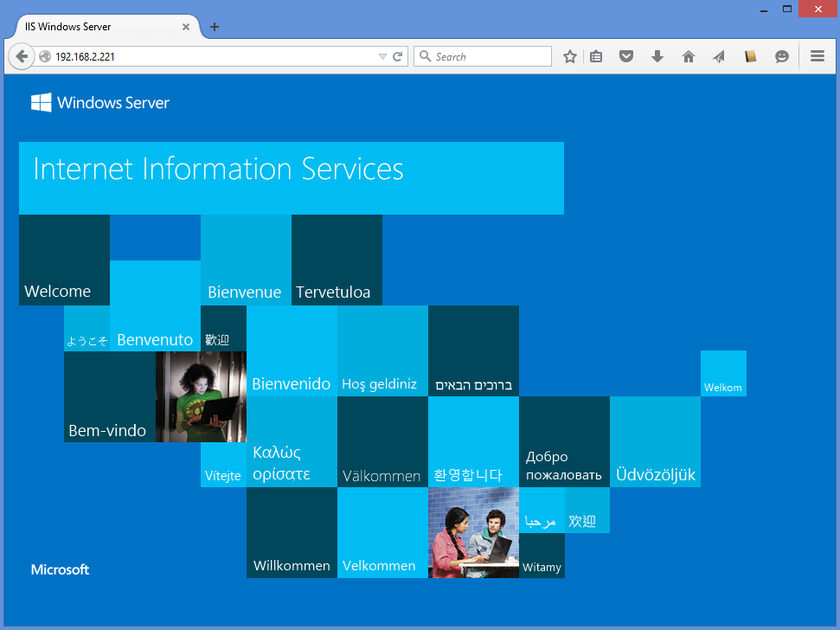Open the Downloads arrow icon
The image size is (840, 630).
(x=657, y=56)
